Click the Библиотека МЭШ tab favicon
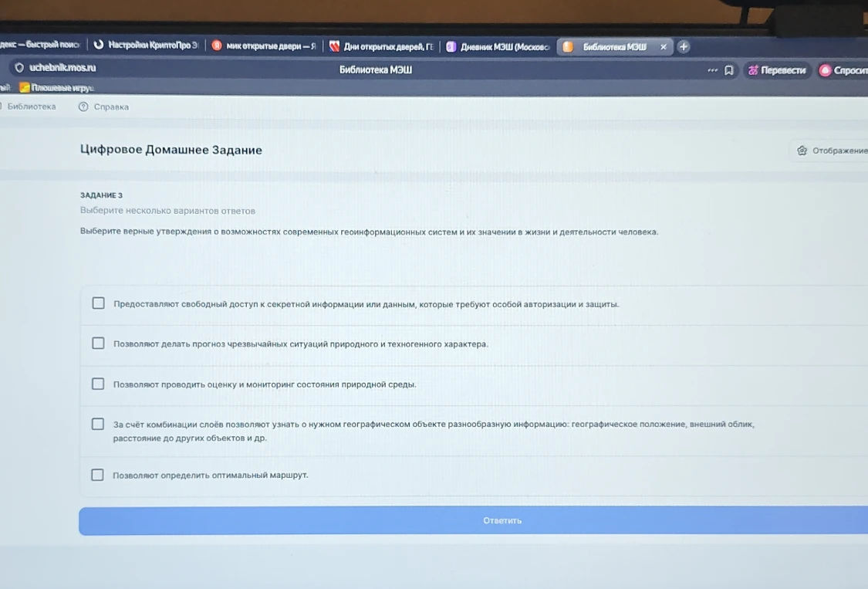Image resolution: width=868 pixels, height=589 pixels. point(568,47)
